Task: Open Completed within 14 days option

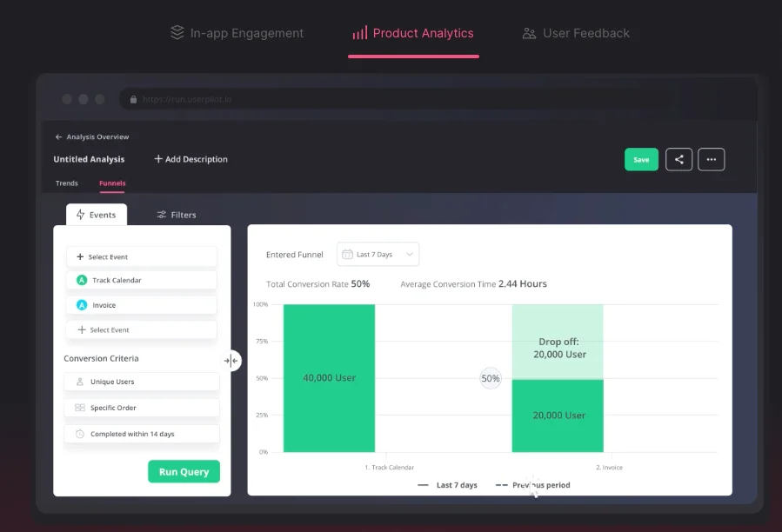Action: tap(142, 434)
